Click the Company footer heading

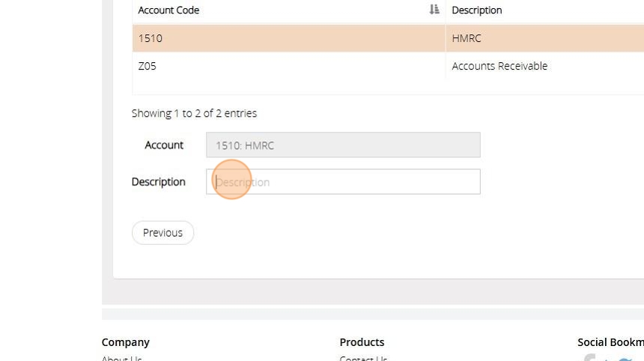126,342
